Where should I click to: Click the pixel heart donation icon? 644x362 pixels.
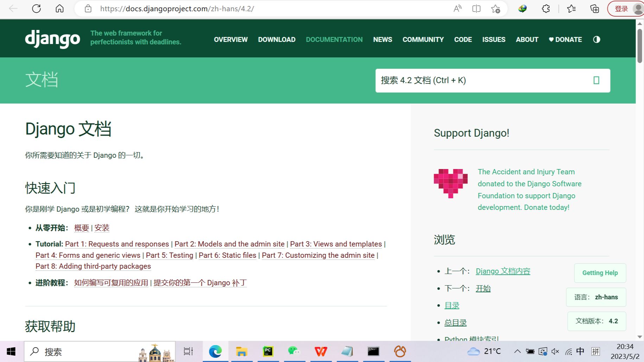(x=451, y=183)
